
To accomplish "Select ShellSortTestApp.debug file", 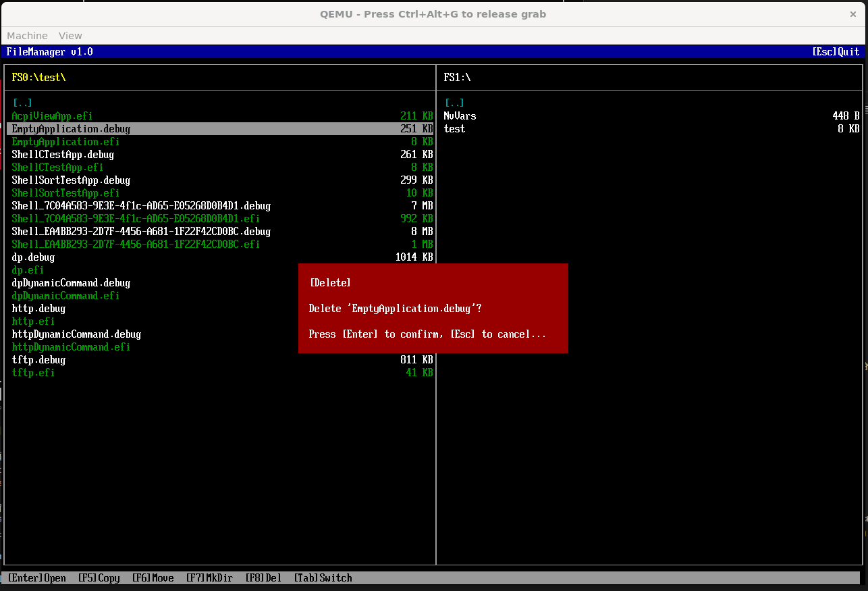I will tap(71, 180).
